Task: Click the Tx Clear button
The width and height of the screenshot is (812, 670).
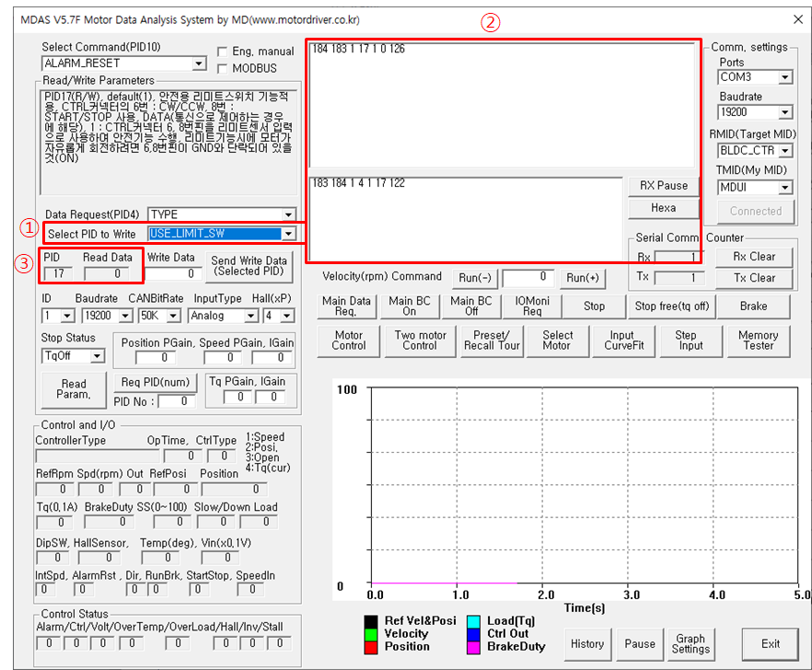Action: pos(754,279)
